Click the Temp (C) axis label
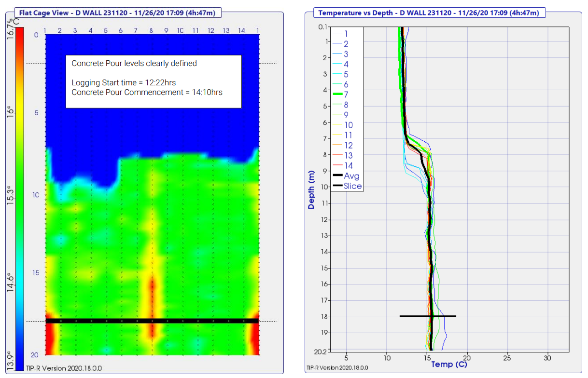 coord(449,364)
